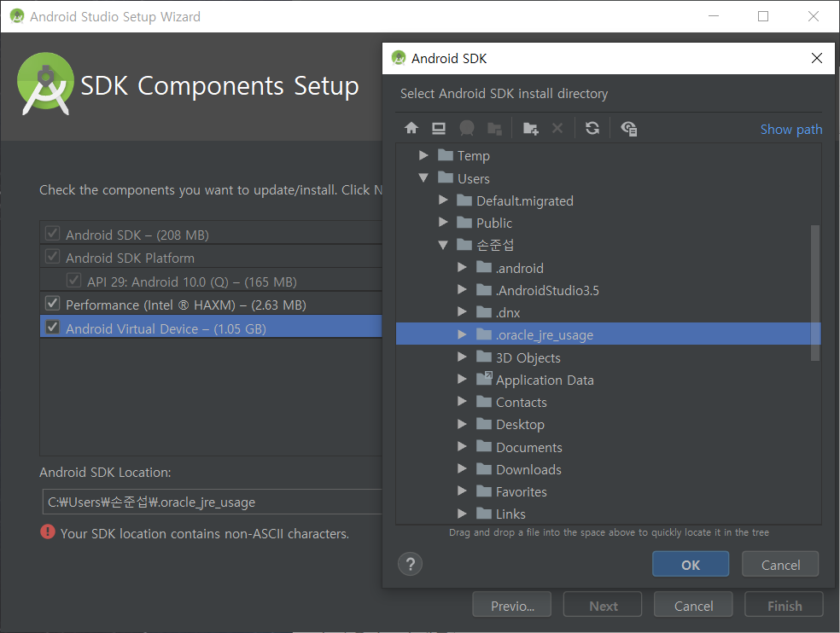Select the .AndroidStudio3.5 folder
Viewport: 840px width, 633px height.
(x=546, y=290)
